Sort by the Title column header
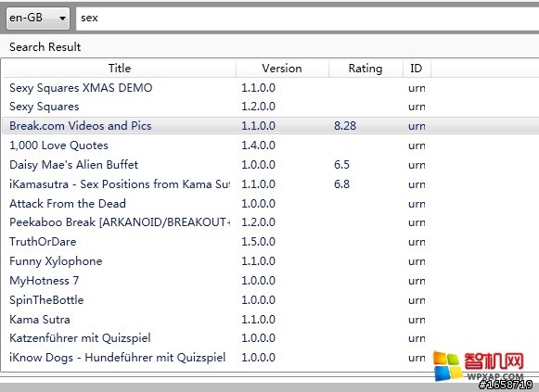539x392 pixels. [120, 69]
